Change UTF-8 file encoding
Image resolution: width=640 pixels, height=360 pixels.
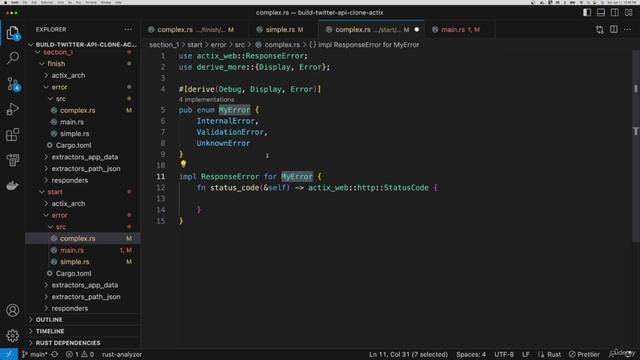click(x=504, y=354)
